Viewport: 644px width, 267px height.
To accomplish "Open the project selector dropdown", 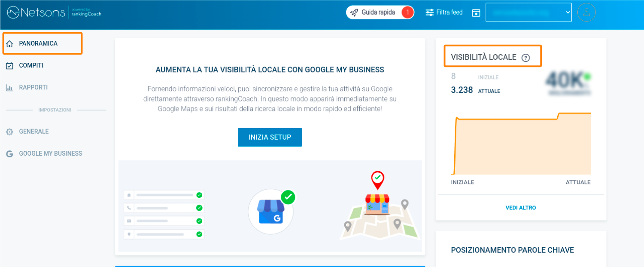I will [529, 12].
